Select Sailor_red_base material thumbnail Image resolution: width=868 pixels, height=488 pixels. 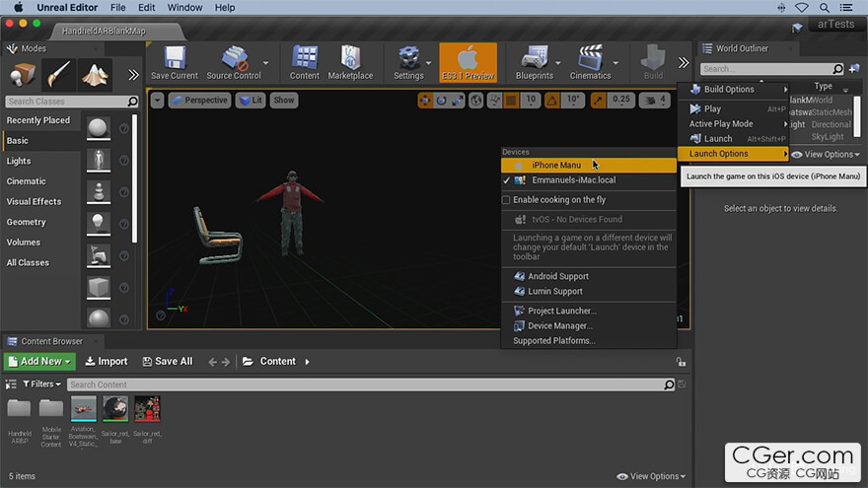click(x=115, y=409)
